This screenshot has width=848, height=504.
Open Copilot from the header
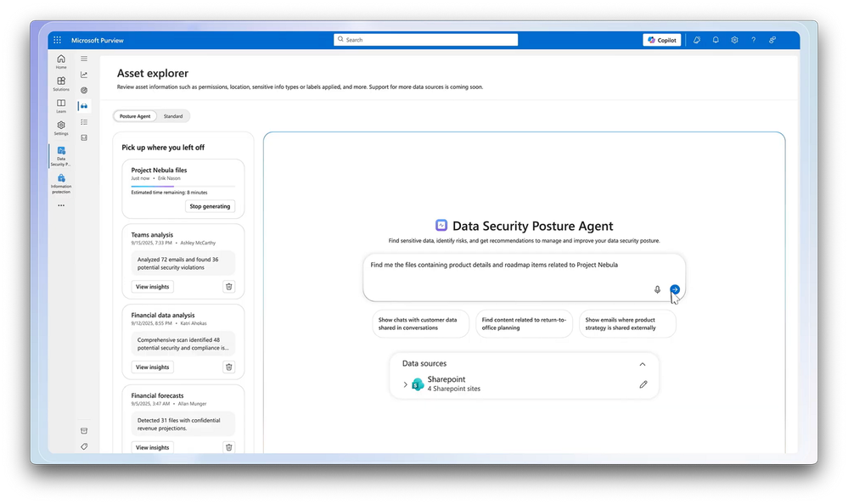662,40
